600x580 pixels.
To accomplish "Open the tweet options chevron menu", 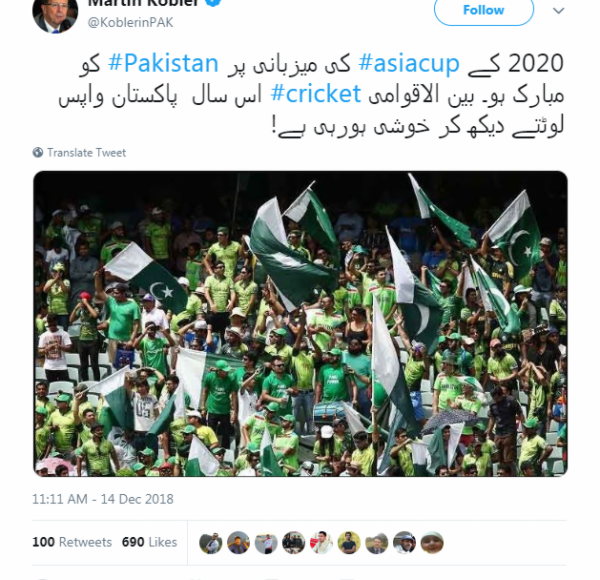I will [x=559, y=11].
